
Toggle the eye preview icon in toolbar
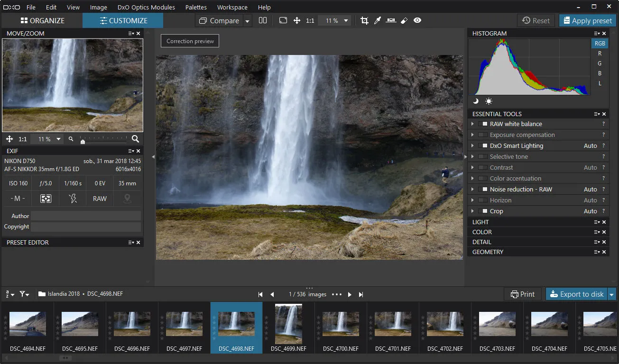pyautogui.click(x=417, y=20)
